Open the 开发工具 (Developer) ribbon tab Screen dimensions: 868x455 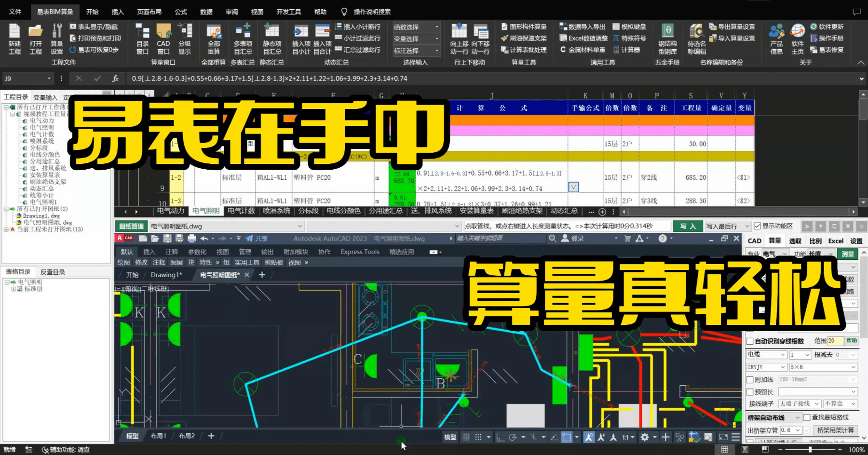coord(288,12)
